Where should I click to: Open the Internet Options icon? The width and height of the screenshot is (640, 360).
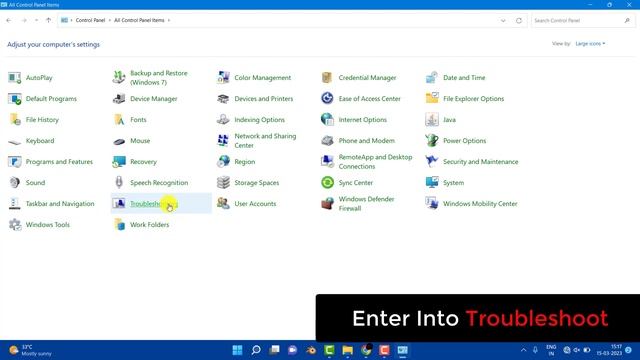(327, 120)
